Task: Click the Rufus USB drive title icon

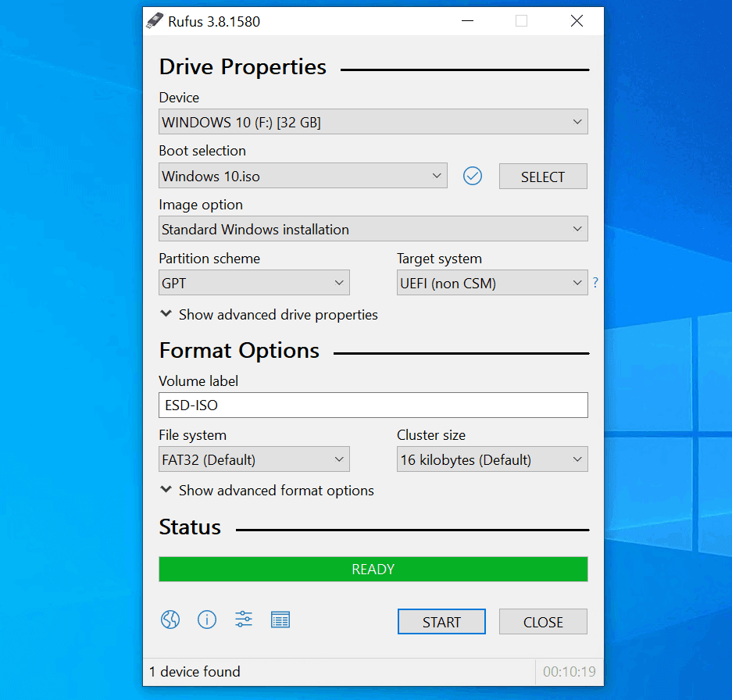Action: click(x=155, y=21)
